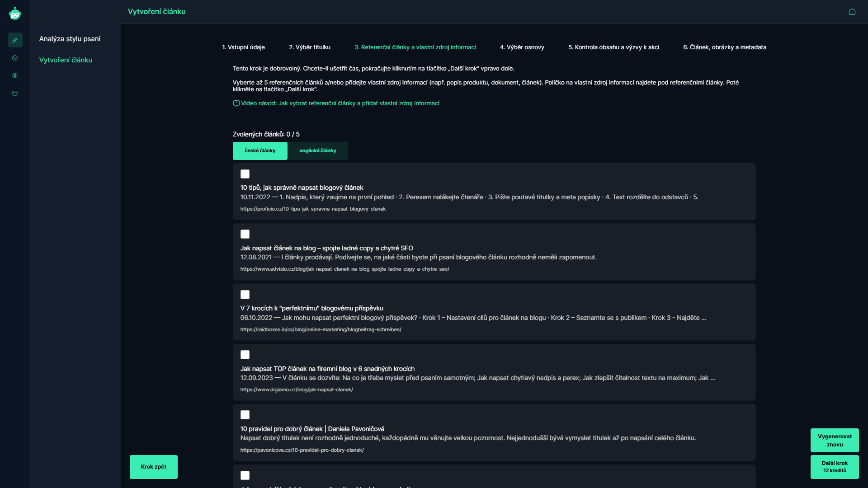The image size is (868, 488).
Task: Open the digiamo.cz article URL
Action: (x=297, y=390)
